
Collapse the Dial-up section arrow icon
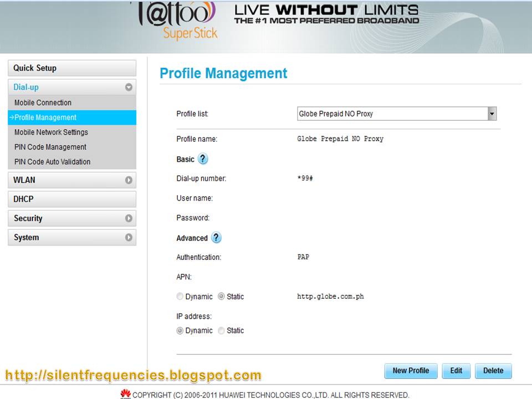click(x=129, y=87)
